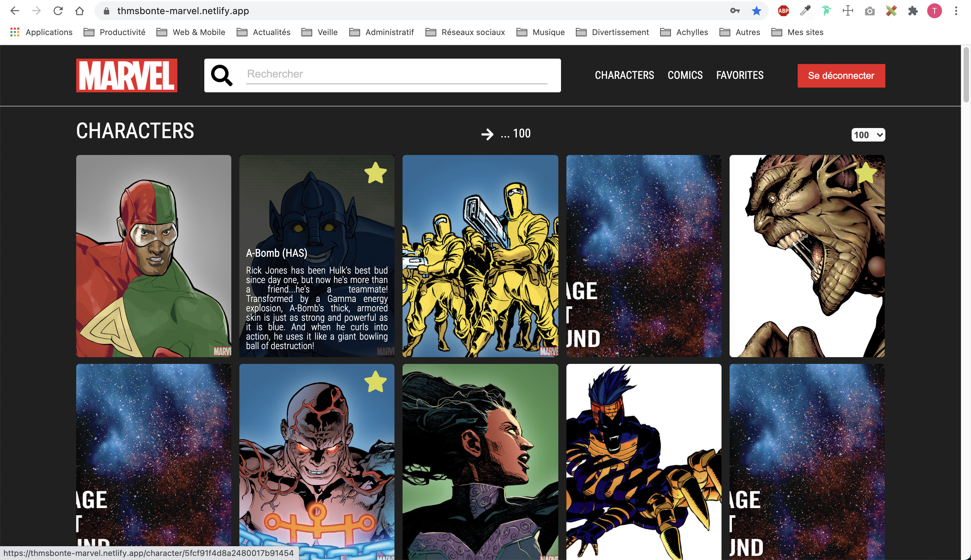Open the Productivité bookmark folder
971x560 pixels.
coord(114,32)
